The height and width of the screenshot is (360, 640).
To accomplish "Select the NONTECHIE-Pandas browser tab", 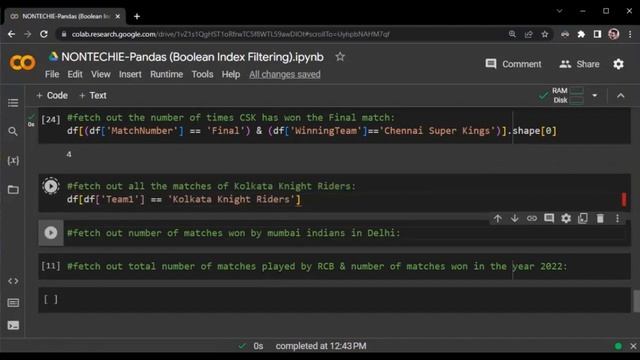I will point(65,16).
